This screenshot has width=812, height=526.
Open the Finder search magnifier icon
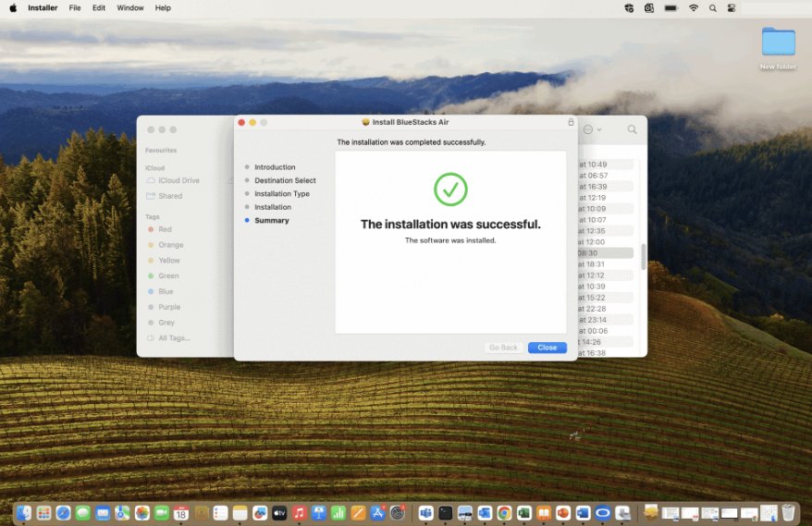[633, 130]
